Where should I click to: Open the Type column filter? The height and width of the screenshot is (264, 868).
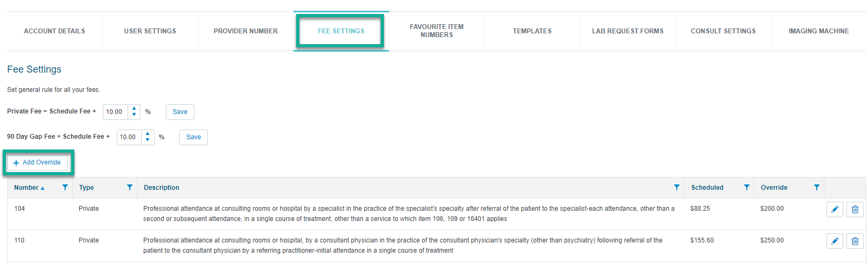[x=130, y=188]
